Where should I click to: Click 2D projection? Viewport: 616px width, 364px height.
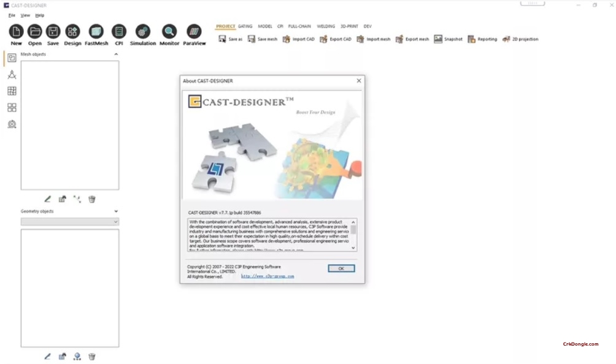520,39
